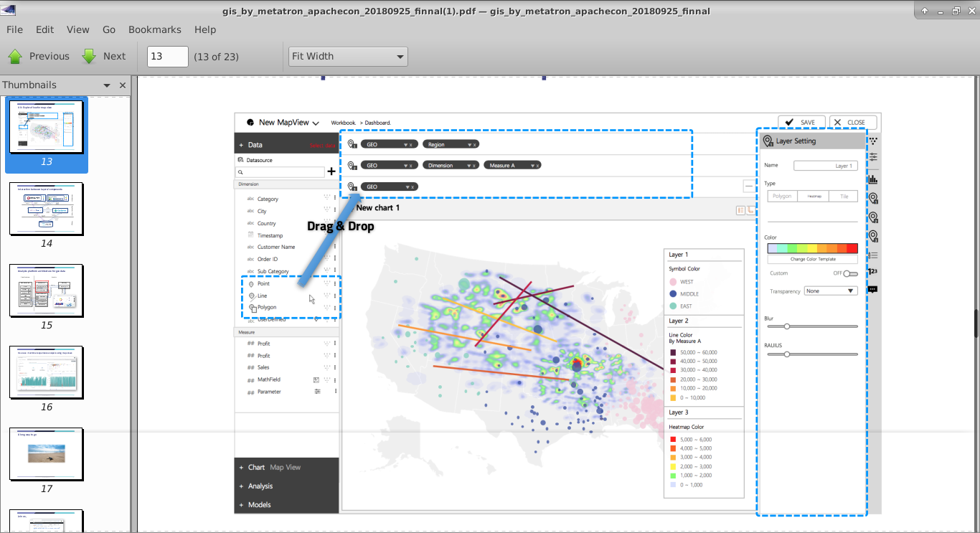Open the filter sliders icon in right sidebar
This screenshot has width=980, height=533.
point(872,156)
